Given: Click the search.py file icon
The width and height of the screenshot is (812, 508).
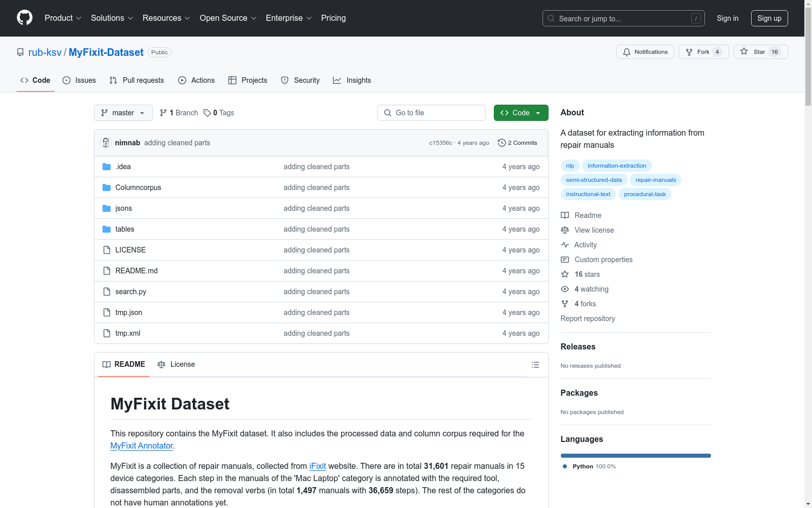Looking at the screenshot, I should click(x=107, y=292).
